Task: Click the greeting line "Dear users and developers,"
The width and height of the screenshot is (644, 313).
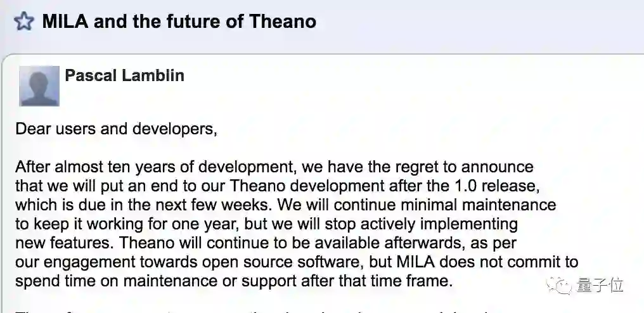Action: coord(116,129)
